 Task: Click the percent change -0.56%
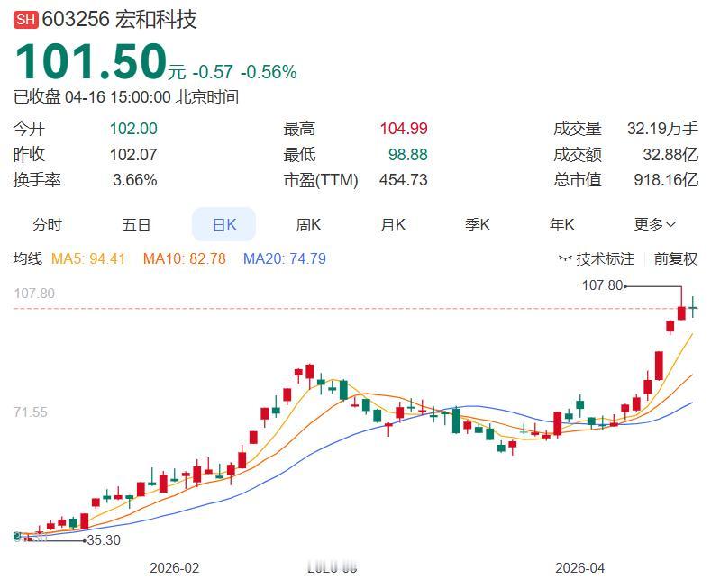(269, 72)
